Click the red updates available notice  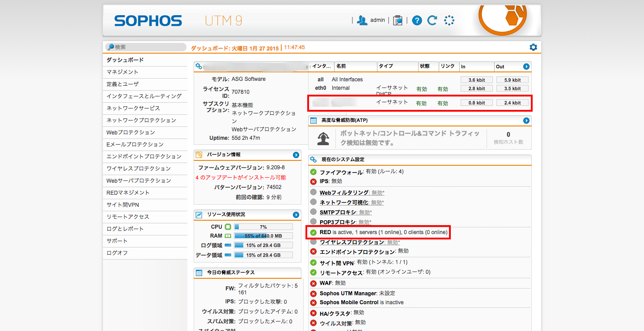click(241, 177)
